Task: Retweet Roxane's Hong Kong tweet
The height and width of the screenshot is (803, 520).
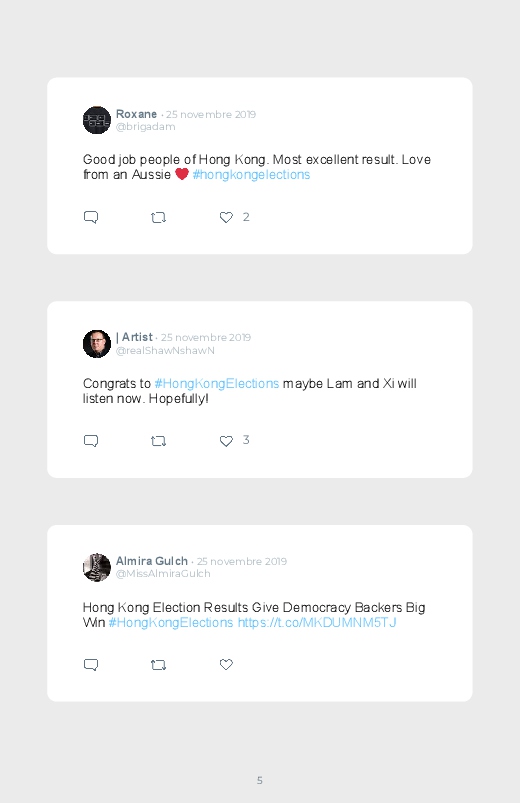Action: (x=158, y=218)
